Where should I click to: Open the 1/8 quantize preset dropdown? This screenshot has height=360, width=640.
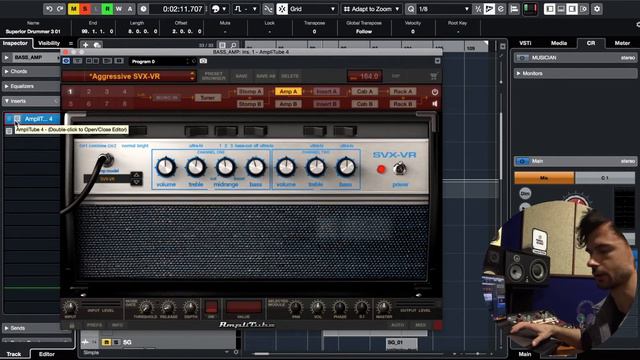point(444,9)
